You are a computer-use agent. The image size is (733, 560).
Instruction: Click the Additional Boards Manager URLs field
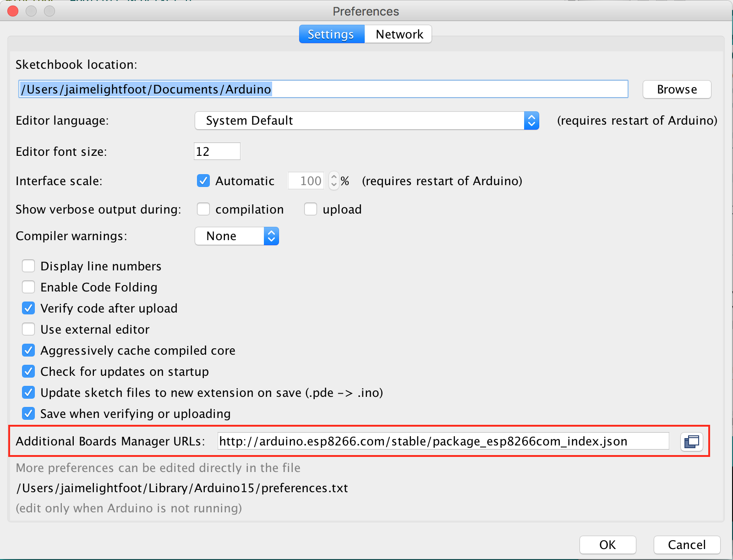coord(443,441)
